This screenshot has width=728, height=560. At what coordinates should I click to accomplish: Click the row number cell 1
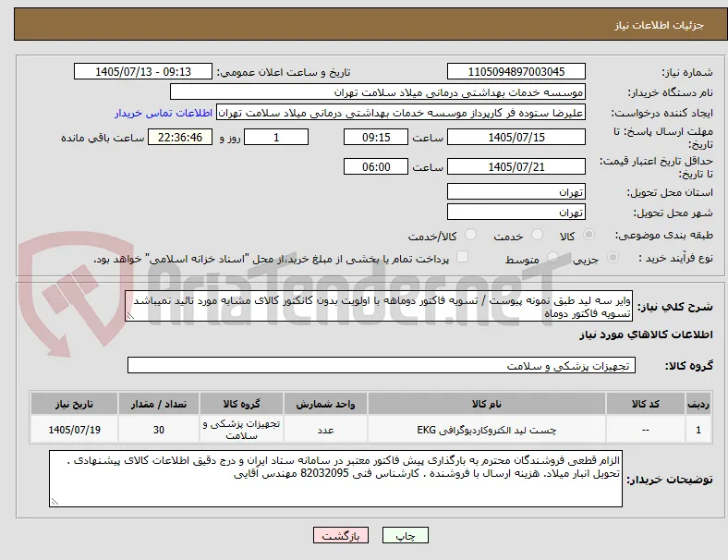point(698,430)
